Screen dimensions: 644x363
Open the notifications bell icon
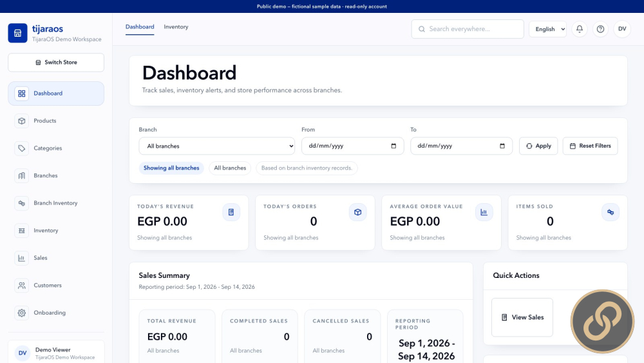pyautogui.click(x=580, y=29)
